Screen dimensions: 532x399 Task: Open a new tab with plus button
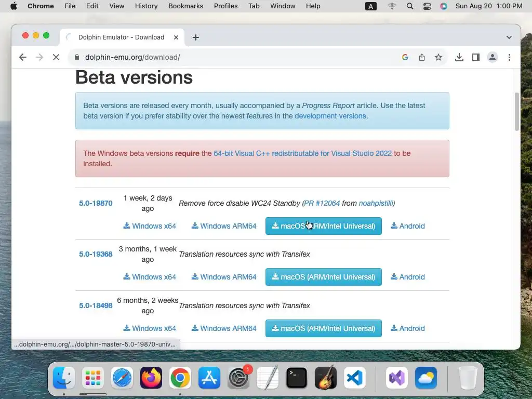[x=196, y=37]
